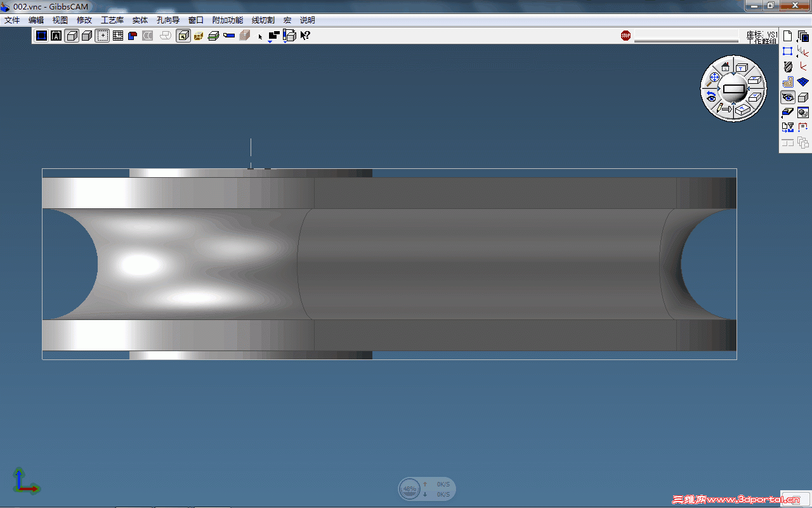This screenshot has width=812, height=508.
Task: Click the red STOP button
Action: pos(626,36)
